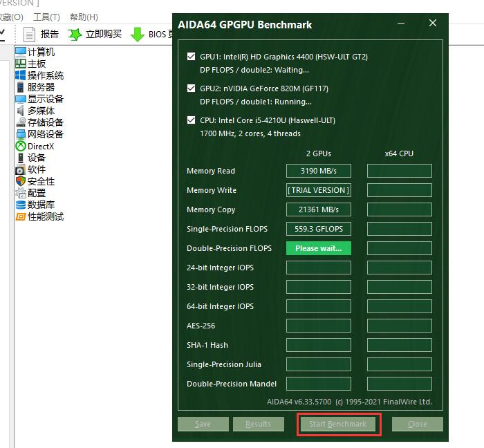Screen dimensions: 484x448
Task: Disable the CPU Intel Core i5-4210U checkbox
Action: tap(191, 120)
